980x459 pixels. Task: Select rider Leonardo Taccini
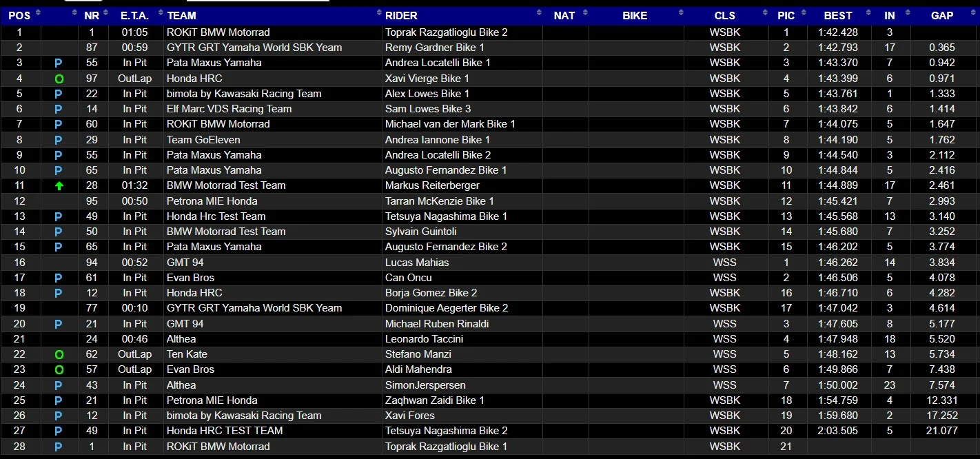pos(424,339)
